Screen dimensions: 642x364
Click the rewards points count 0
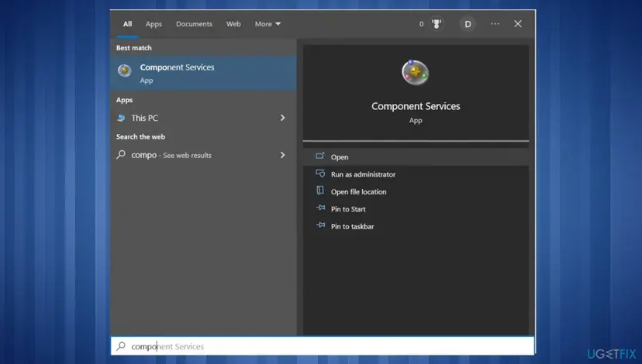(421, 24)
